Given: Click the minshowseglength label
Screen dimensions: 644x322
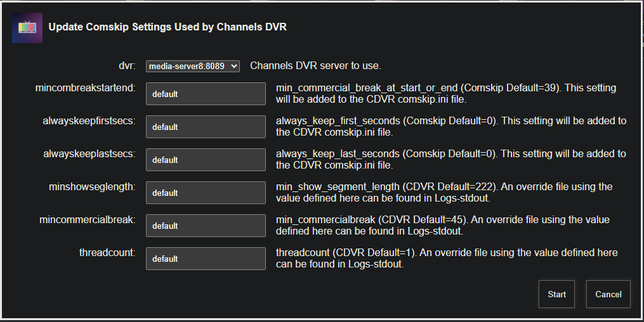Looking at the screenshot, I should [92, 187].
